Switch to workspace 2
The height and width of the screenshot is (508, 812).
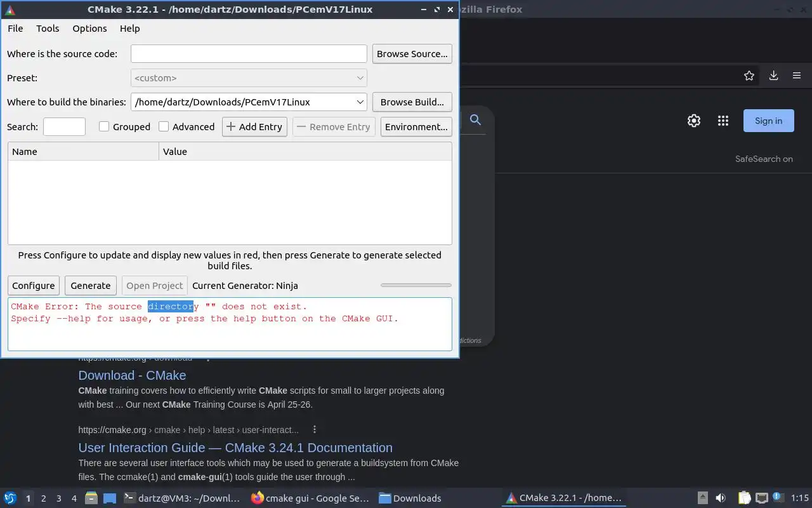43,498
